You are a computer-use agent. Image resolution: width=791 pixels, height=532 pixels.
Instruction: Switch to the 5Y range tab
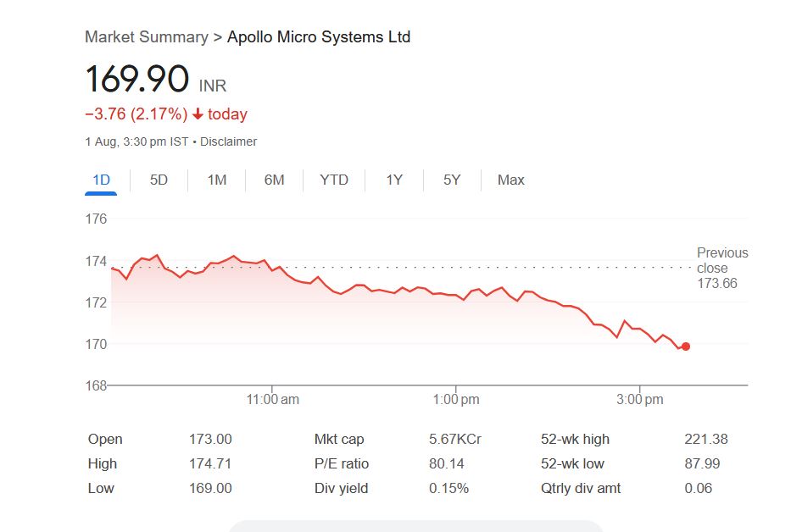[x=452, y=180]
